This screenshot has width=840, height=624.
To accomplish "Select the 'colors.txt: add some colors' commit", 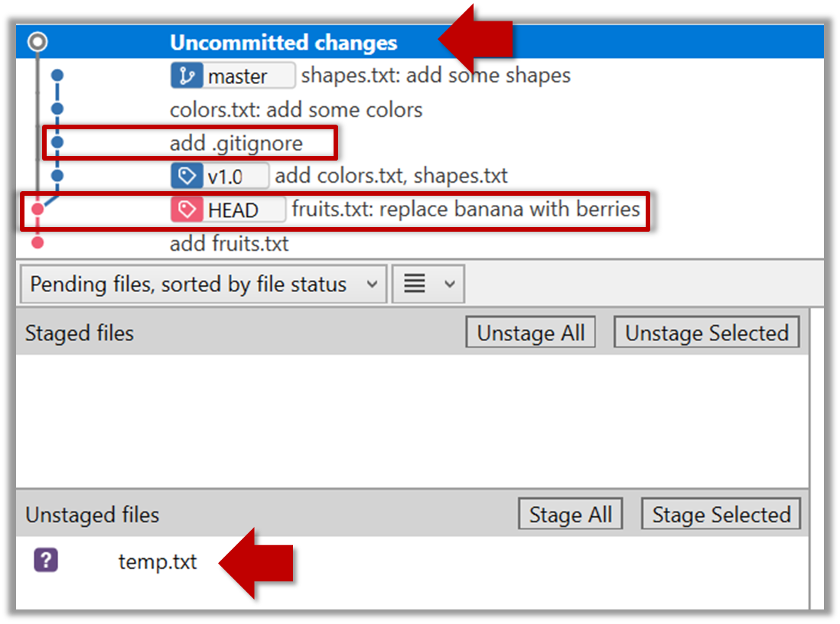I will tap(296, 110).
